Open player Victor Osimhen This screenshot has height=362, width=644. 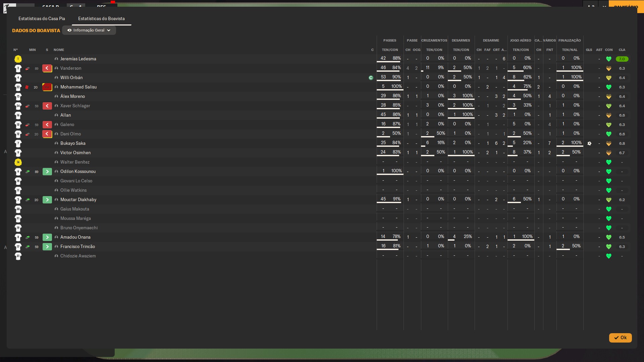coord(75,153)
